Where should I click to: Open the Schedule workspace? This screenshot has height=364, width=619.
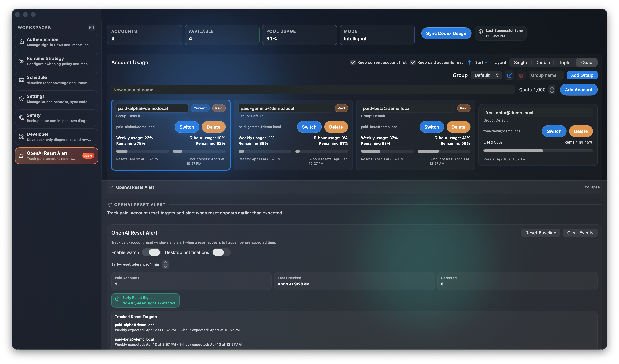pos(57,80)
